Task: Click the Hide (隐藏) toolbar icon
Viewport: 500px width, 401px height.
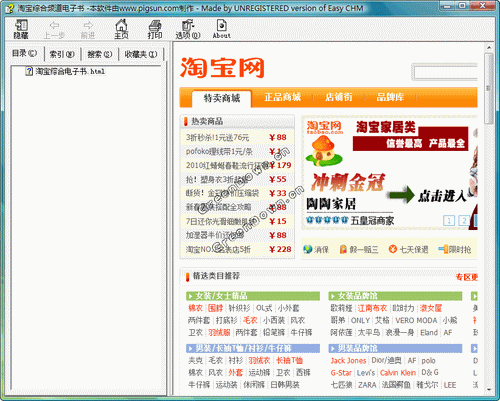Action: (x=21, y=25)
